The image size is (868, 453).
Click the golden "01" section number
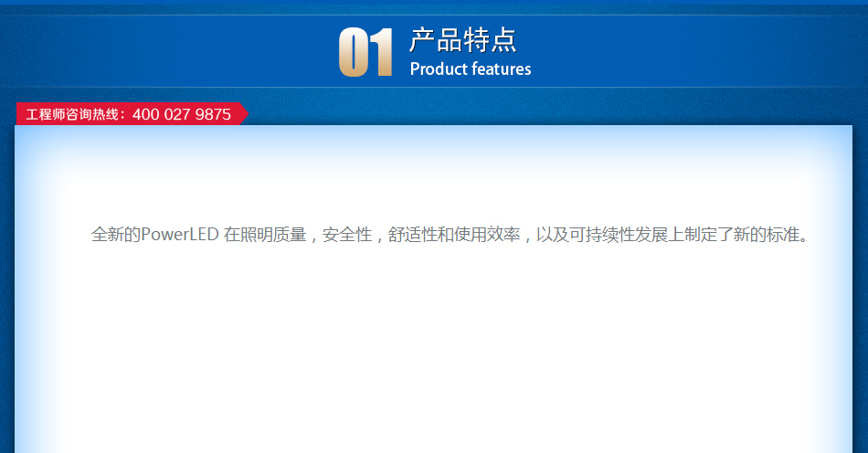(x=365, y=53)
